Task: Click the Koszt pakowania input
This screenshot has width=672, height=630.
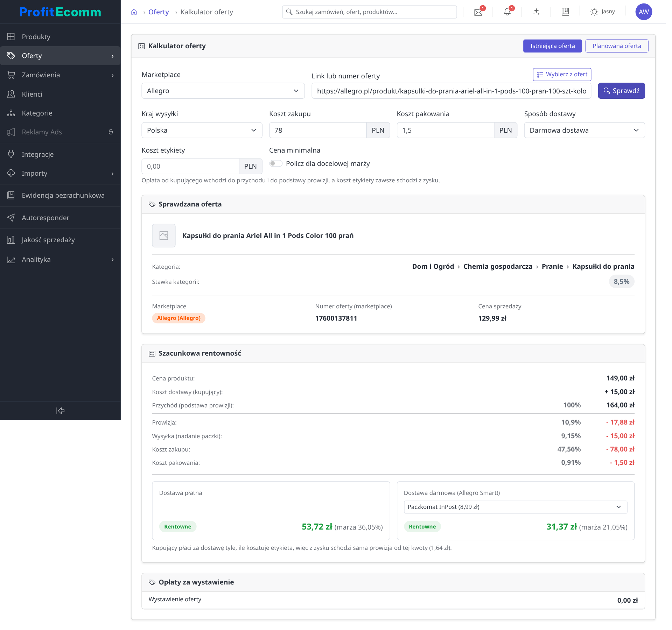Action: 445,130
